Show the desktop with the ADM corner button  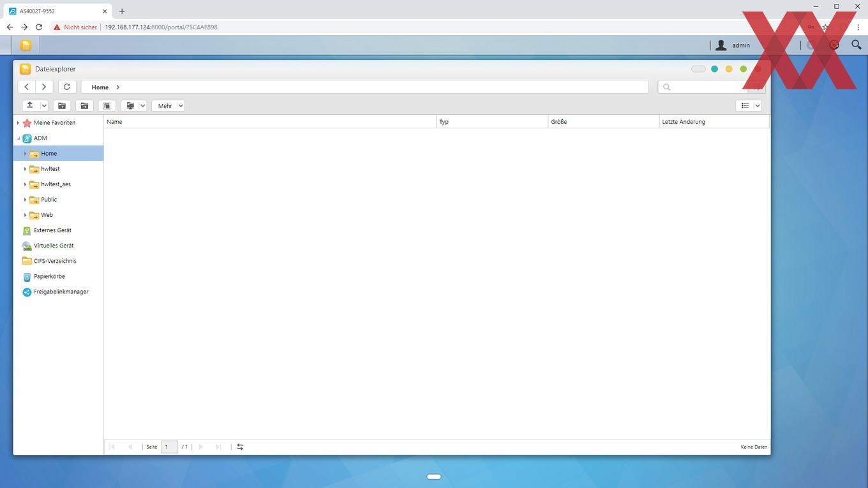[5, 45]
